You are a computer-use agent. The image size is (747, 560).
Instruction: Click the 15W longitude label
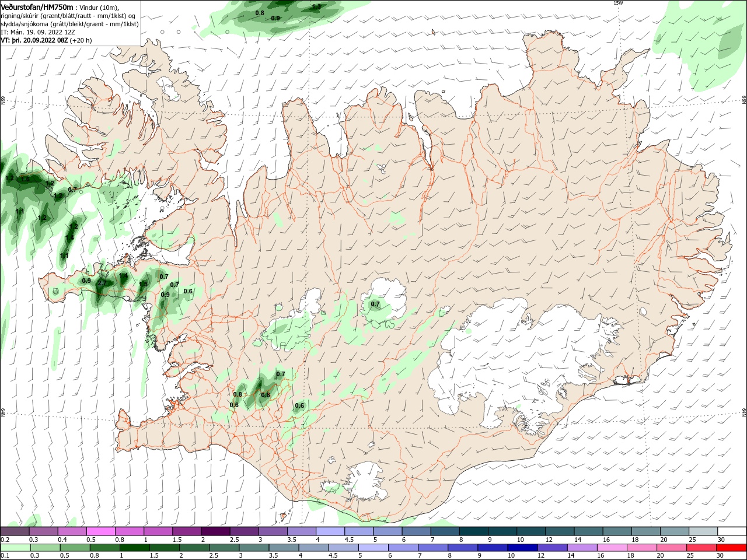coord(618,3)
